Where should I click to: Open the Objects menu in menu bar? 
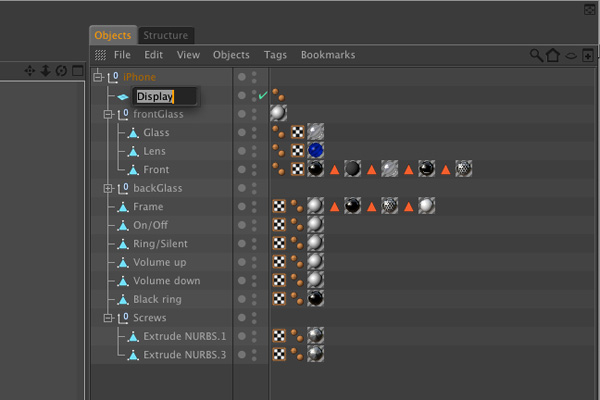[231, 55]
